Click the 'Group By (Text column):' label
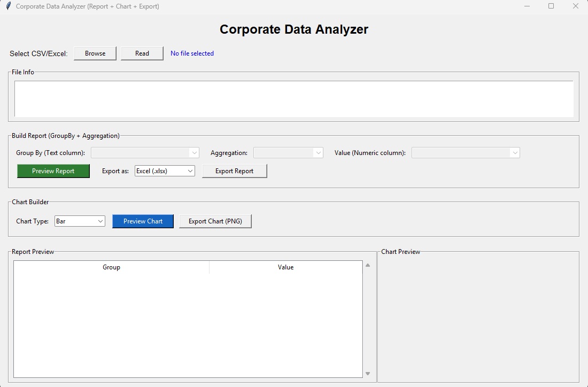588x387 pixels. point(51,153)
